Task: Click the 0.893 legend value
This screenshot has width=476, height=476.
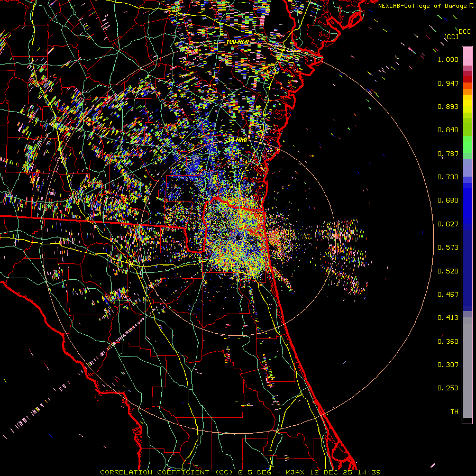Action: [448, 106]
